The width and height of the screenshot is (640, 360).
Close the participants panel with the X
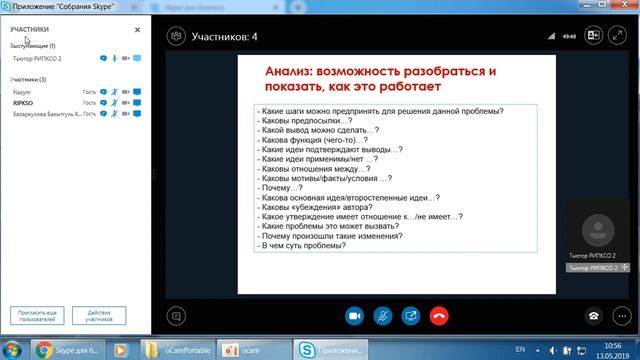pyautogui.click(x=138, y=30)
